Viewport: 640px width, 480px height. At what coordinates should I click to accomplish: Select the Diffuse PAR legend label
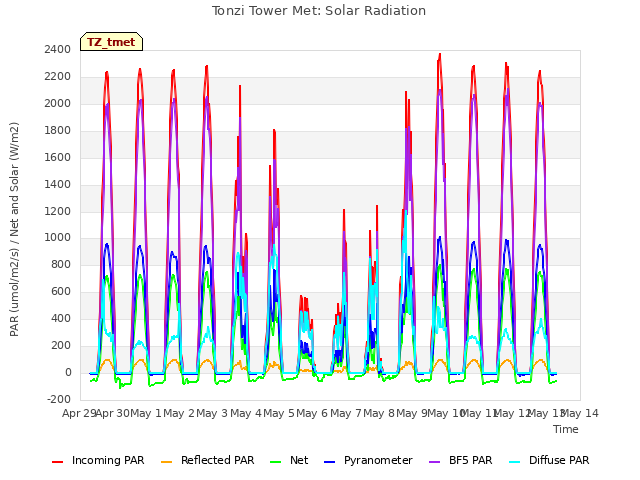pos(559,460)
